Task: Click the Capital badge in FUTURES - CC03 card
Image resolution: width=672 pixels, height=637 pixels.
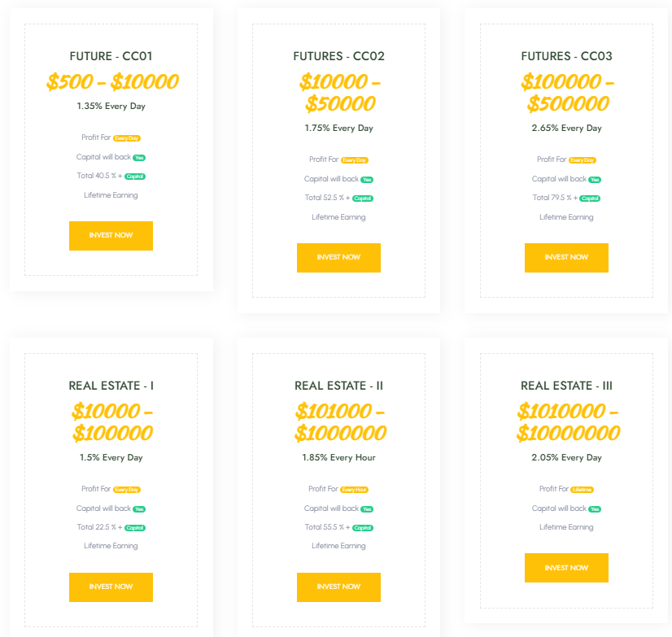Action: point(591,199)
